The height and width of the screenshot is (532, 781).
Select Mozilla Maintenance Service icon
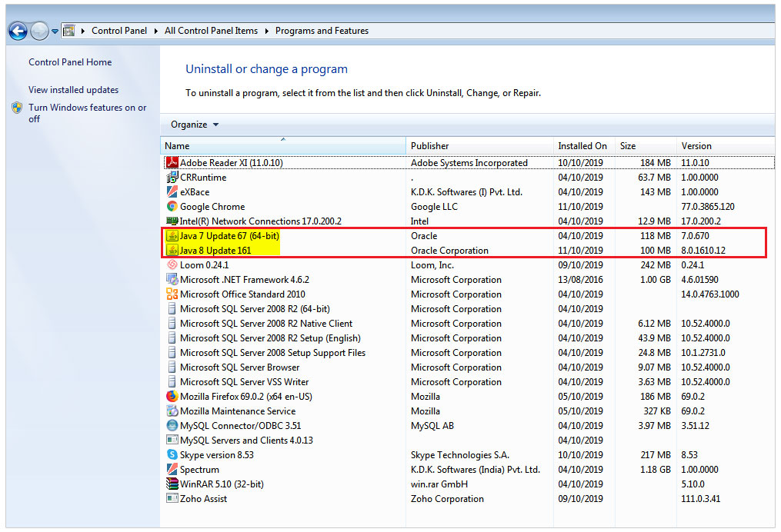tap(172, 411)
